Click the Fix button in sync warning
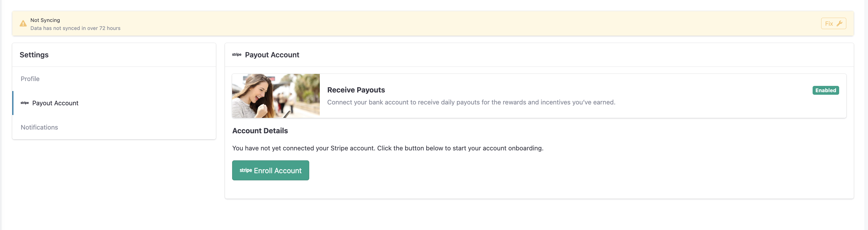 click(x=833, y=24)
